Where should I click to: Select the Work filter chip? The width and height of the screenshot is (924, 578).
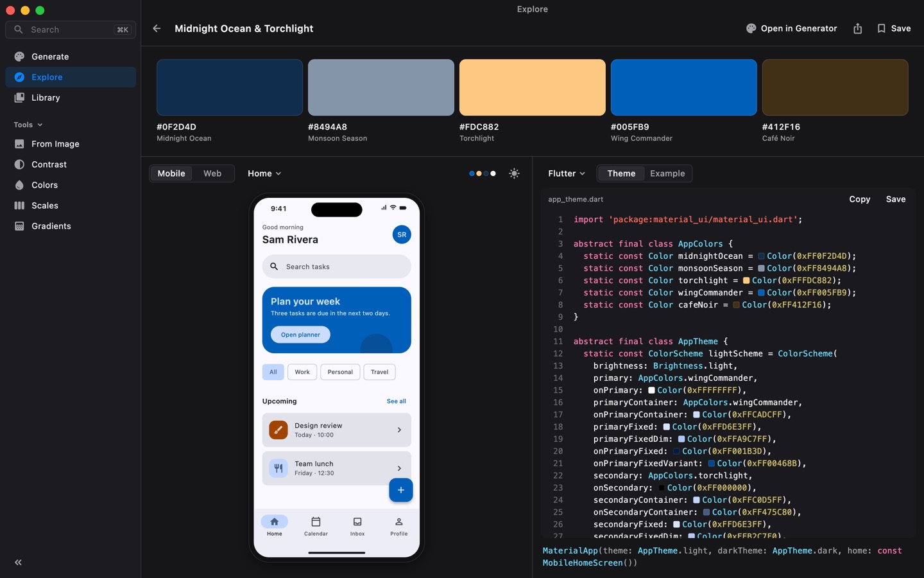click(x=302, y=372)
